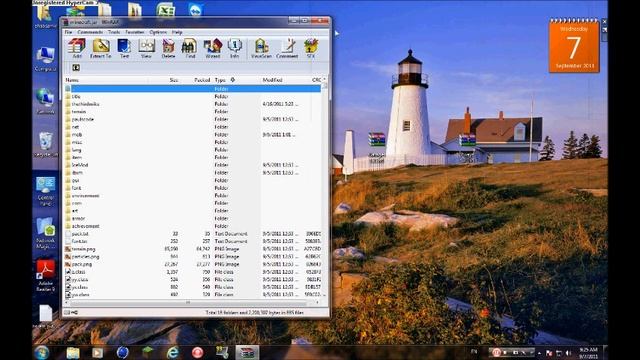The width and height of the screenshot is (640, 360).
Task: Click the volume icon in the system tray
Action: point(568,353)
